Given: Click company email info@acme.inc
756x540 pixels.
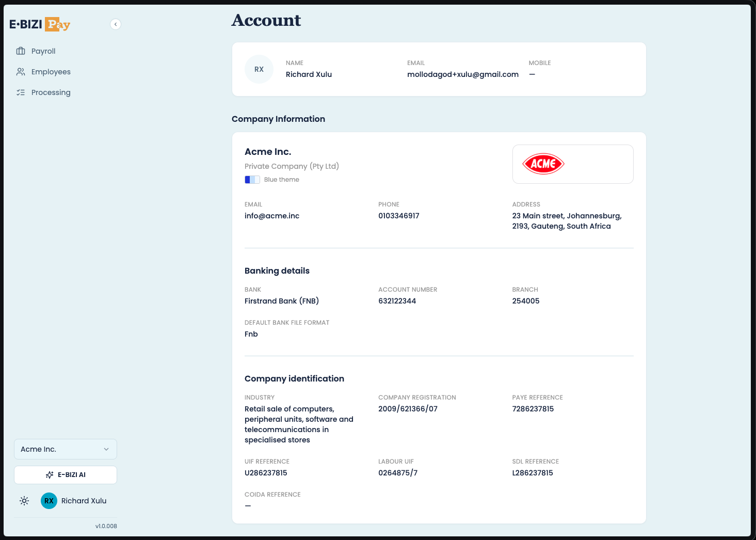Looking at the screenshot, I should 272,216.
